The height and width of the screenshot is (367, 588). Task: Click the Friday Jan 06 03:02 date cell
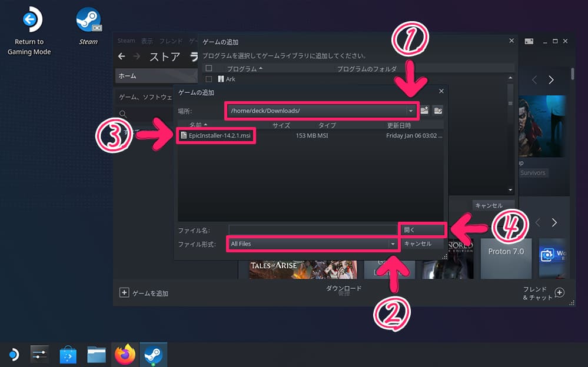pos(414,135)
